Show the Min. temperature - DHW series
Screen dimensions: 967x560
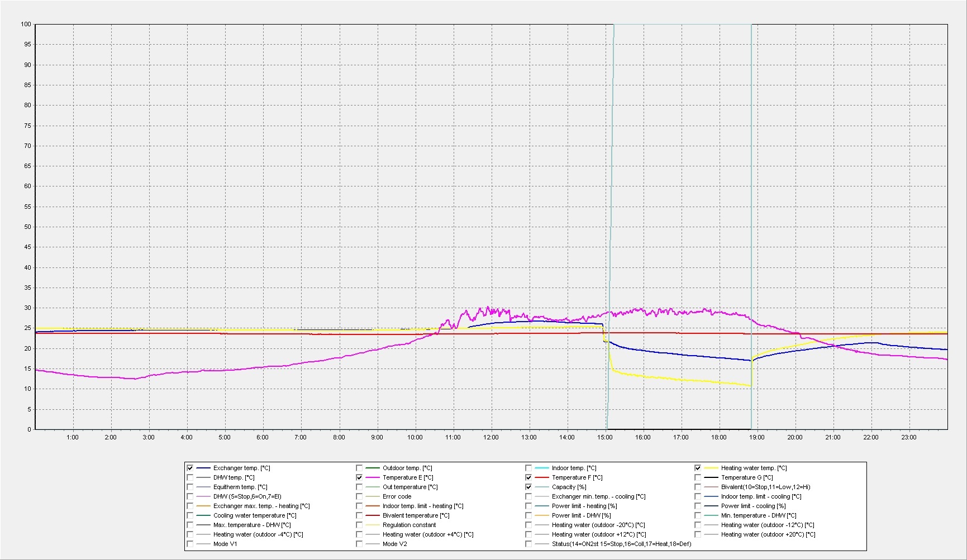[x=698, y=515]
